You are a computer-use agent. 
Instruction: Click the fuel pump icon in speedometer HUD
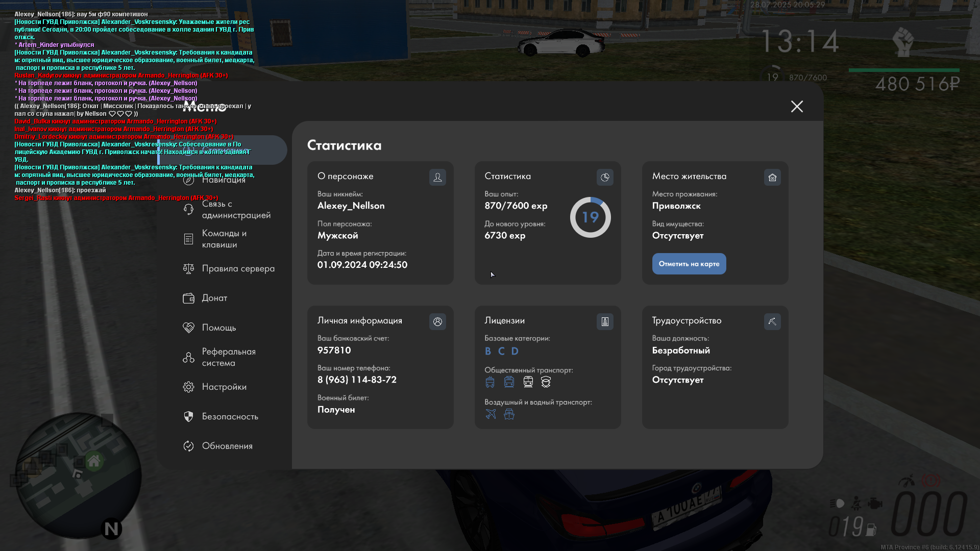click(x=871, y=530)
